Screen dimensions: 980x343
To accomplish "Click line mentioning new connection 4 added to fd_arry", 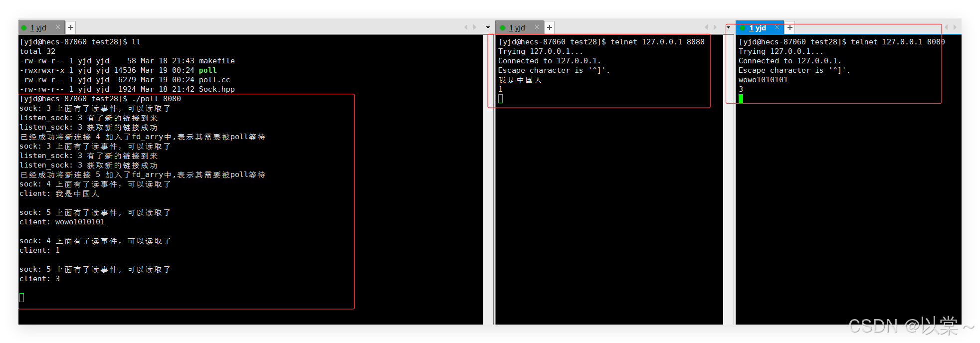I will [x=143, y=137].
